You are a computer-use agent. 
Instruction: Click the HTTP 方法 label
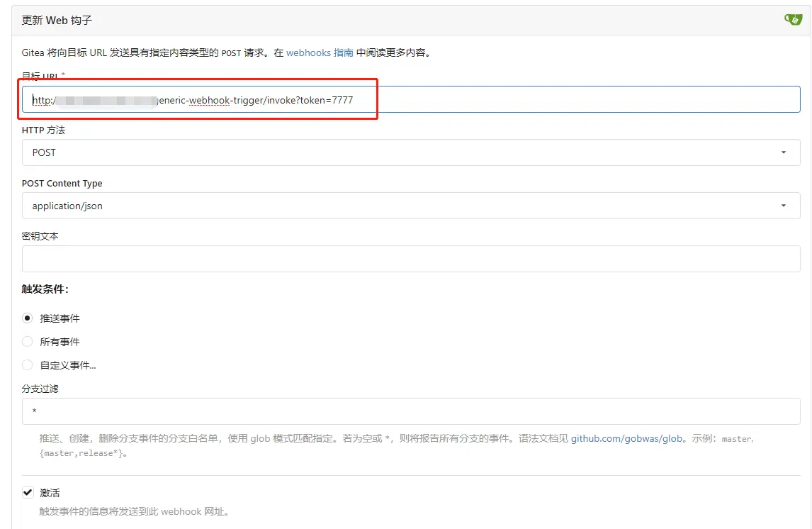pos(43,130)
